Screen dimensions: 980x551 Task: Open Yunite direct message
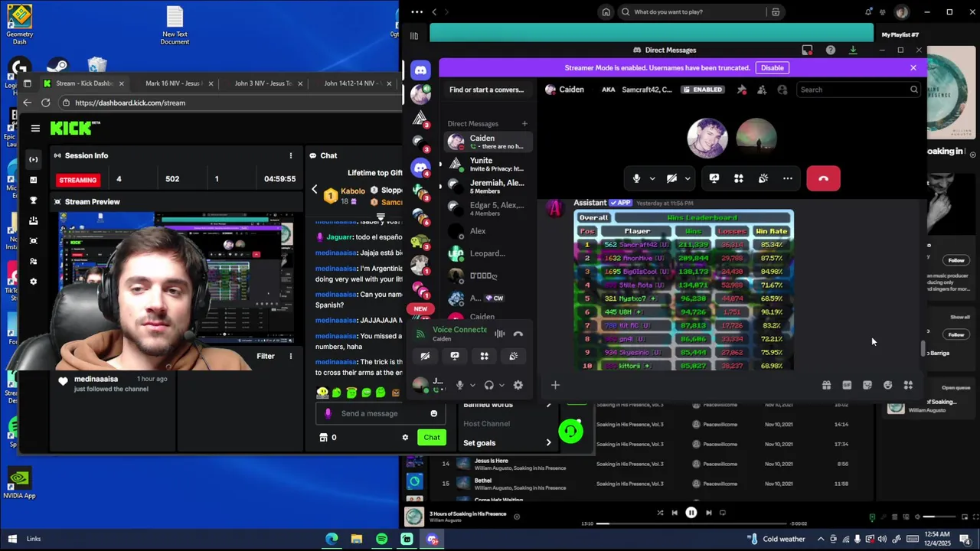(487, 164)
